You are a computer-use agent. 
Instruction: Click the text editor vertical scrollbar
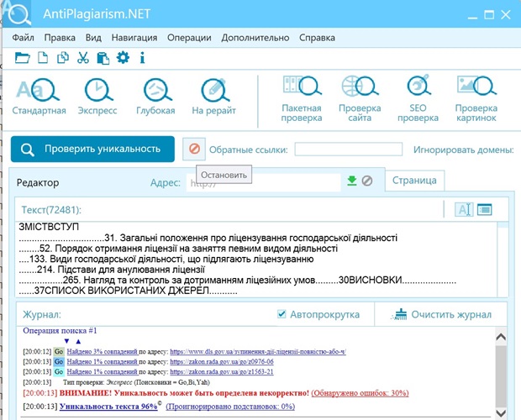503,260
